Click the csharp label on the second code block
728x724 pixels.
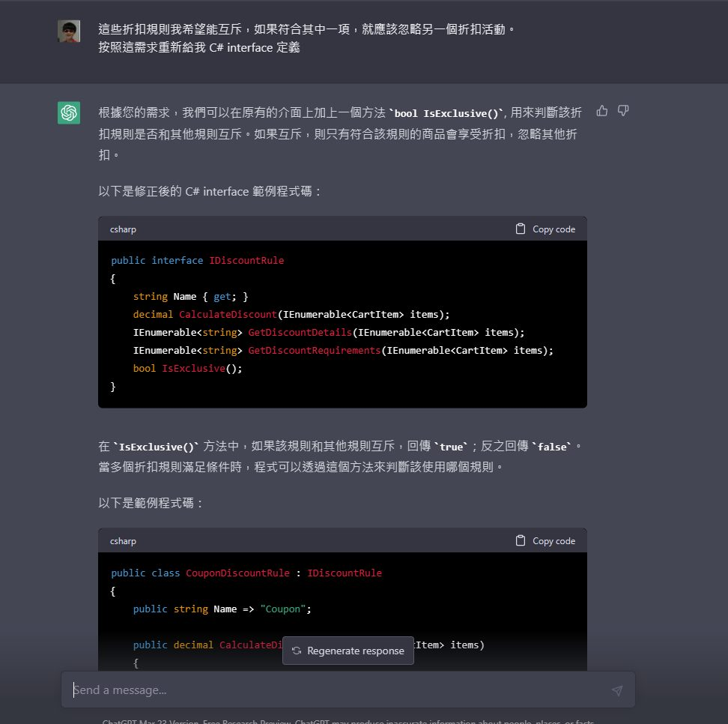point(123,541)
